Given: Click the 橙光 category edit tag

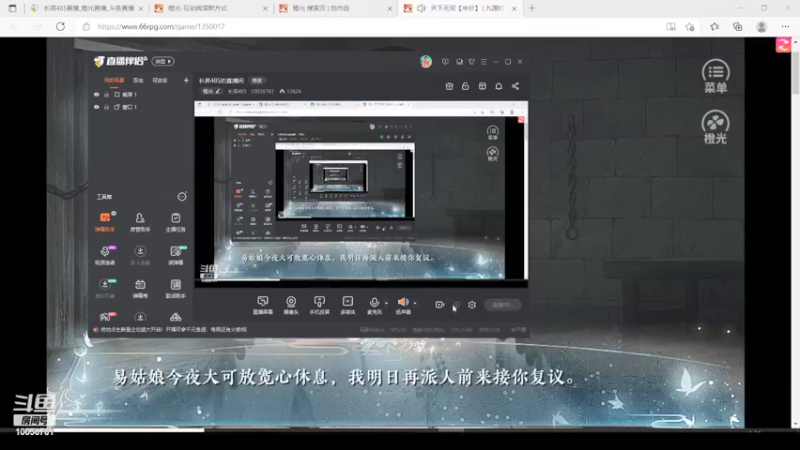Looking at the screenshot, I should coord(211,91).
